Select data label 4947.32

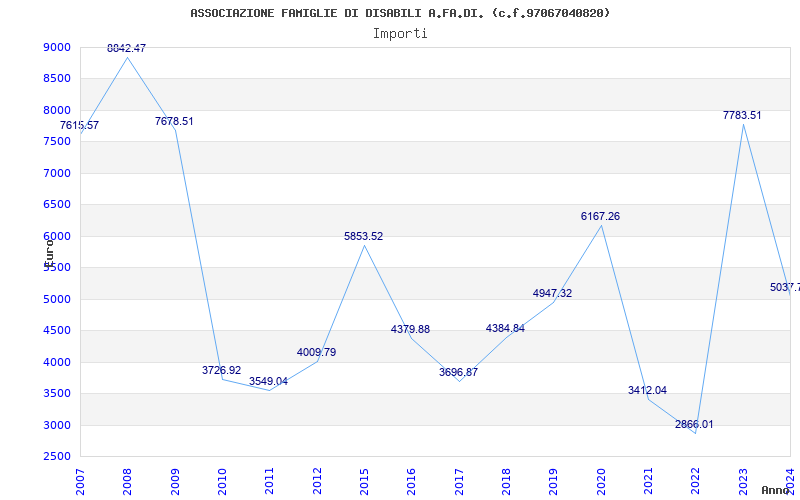point(553,293)
